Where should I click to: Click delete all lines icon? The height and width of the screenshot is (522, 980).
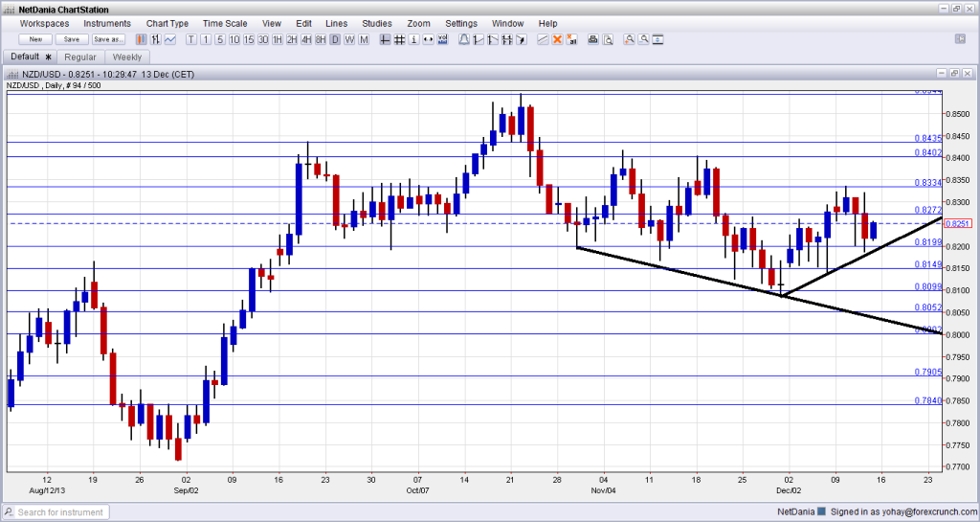click(x=571, y=39)
